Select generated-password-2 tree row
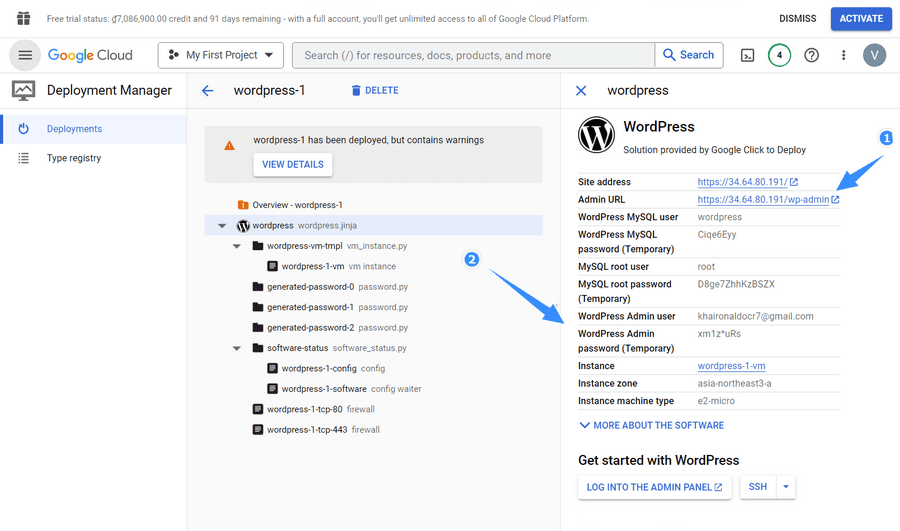The width and height of the screenshot is (900, 531). pyautogui.click(x=373, y=328)
